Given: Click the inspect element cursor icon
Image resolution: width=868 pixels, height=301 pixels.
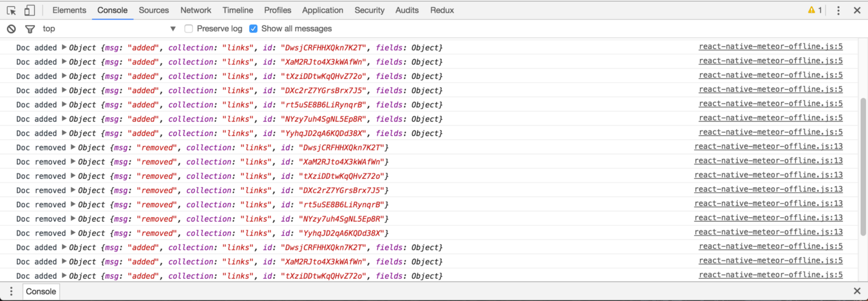Looking at the screenshot, I should click(x=11, y=10).
